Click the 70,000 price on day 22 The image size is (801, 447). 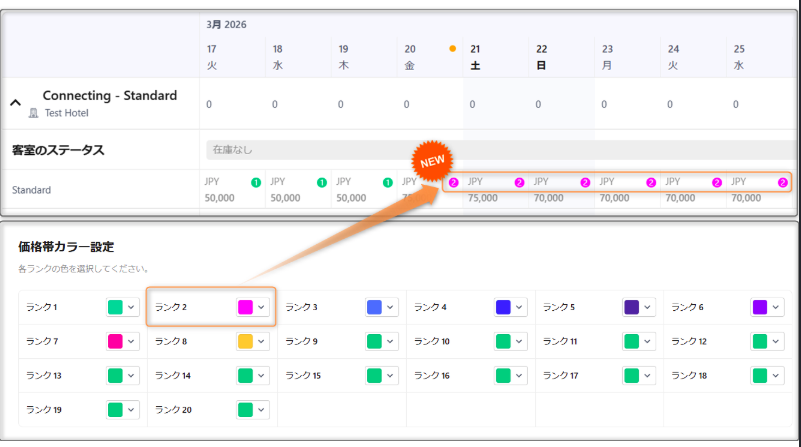[549, 198]
